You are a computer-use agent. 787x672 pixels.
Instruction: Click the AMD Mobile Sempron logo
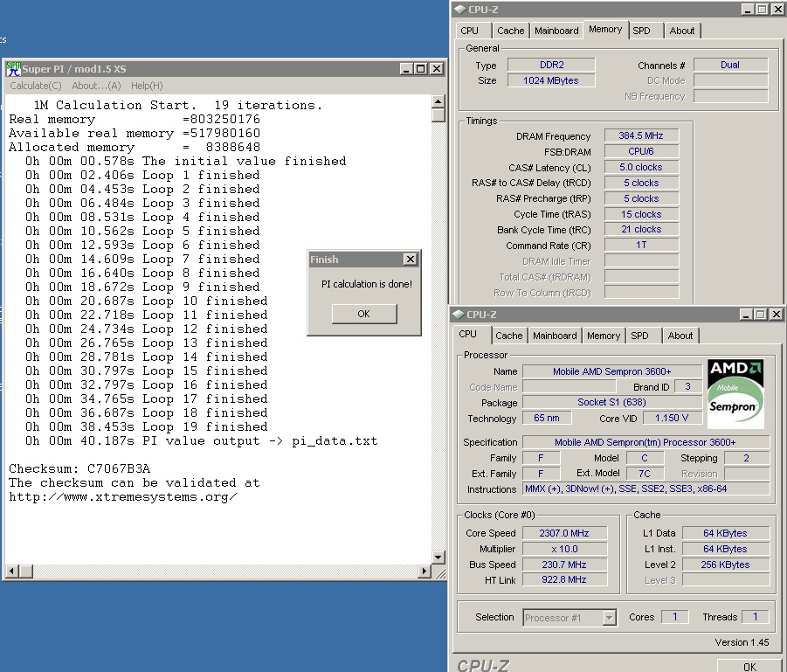point(735,394)
